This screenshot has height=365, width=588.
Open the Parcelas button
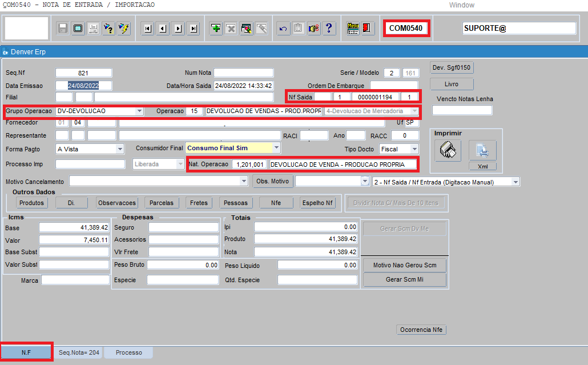point(161,203)
